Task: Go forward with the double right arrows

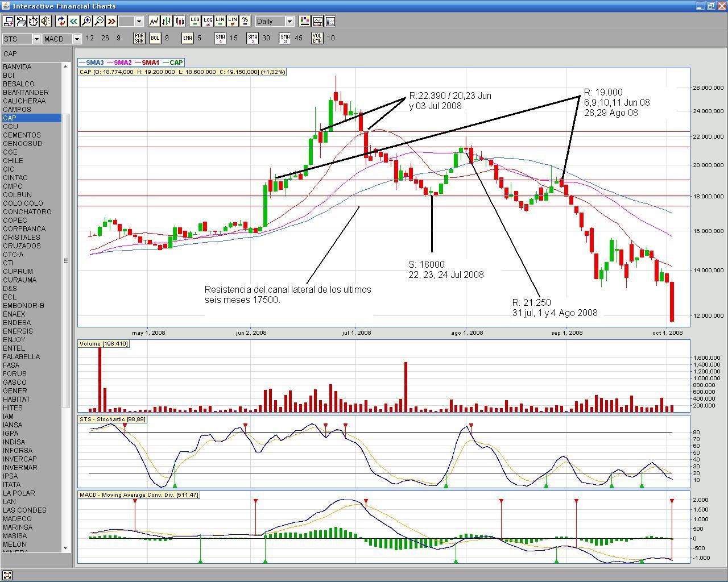Action: [111, 21]
